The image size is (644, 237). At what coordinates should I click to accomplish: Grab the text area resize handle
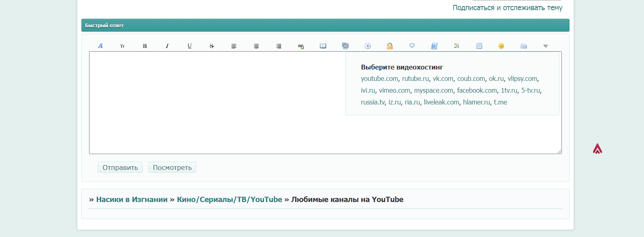[x=559, y=152]
